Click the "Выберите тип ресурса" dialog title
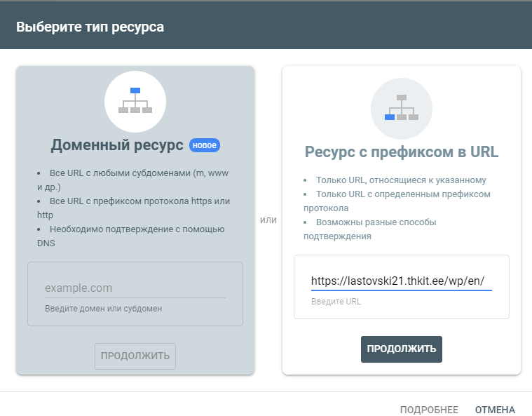This screenshot has width=532, height=416. [90, 28]
